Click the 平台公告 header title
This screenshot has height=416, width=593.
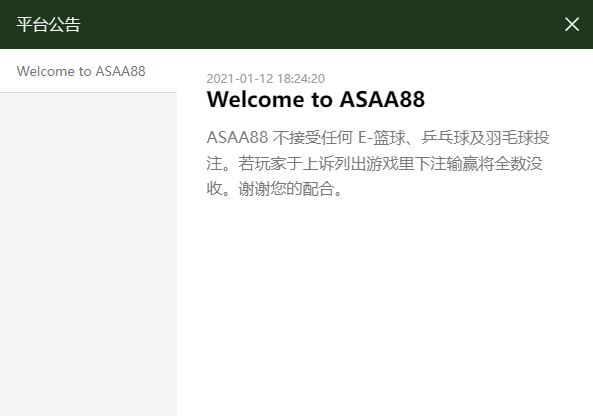click(48, 25)
